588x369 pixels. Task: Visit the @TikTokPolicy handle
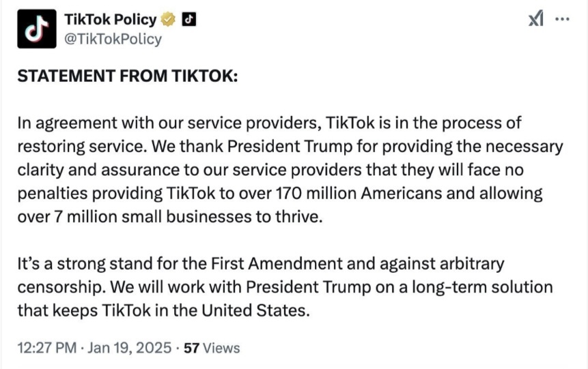coord(113,39)
